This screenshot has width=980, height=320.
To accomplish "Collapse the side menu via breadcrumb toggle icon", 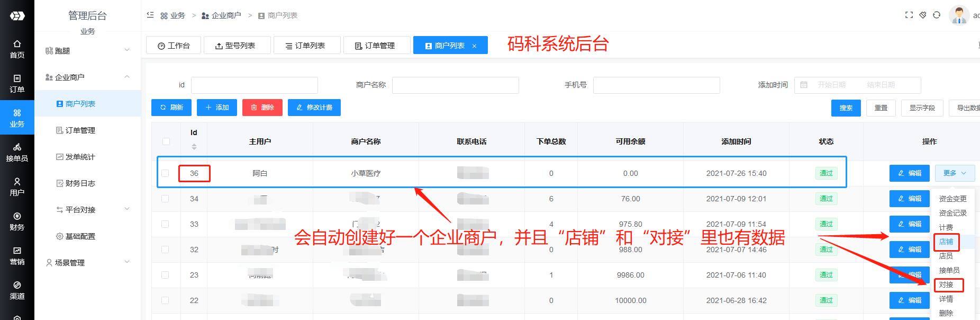I will click(x=150, y=15).
